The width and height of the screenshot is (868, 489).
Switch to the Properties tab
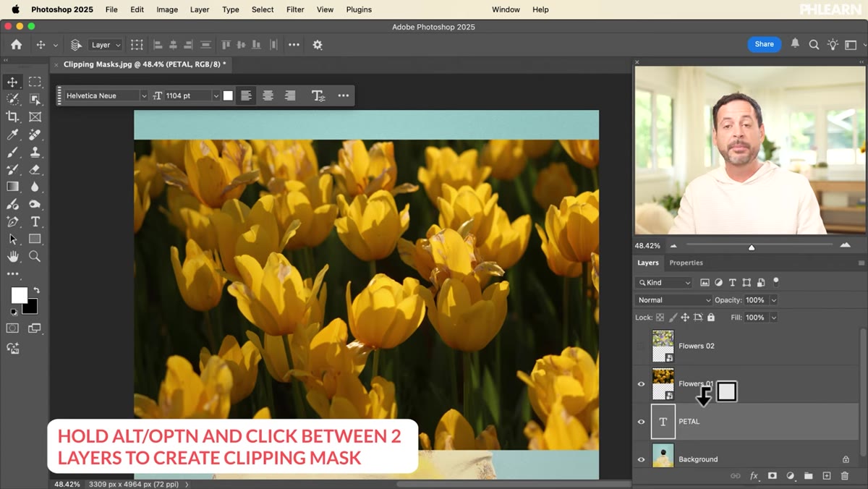[x=686, y=263]
